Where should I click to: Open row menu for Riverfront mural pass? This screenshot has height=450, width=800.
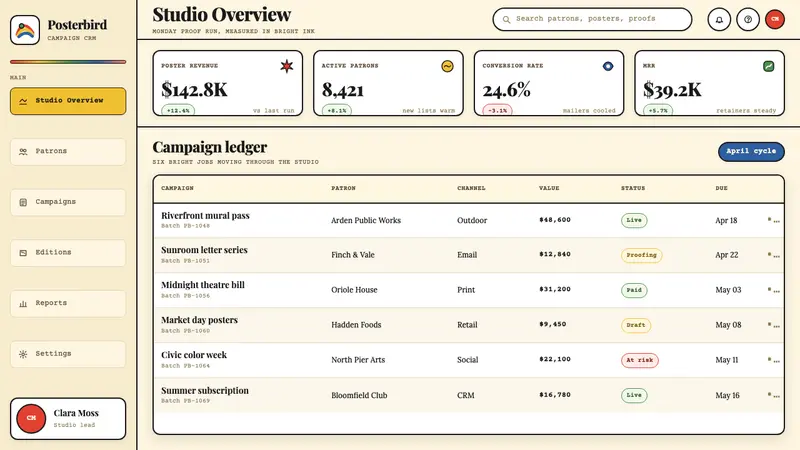pos(773,220)
